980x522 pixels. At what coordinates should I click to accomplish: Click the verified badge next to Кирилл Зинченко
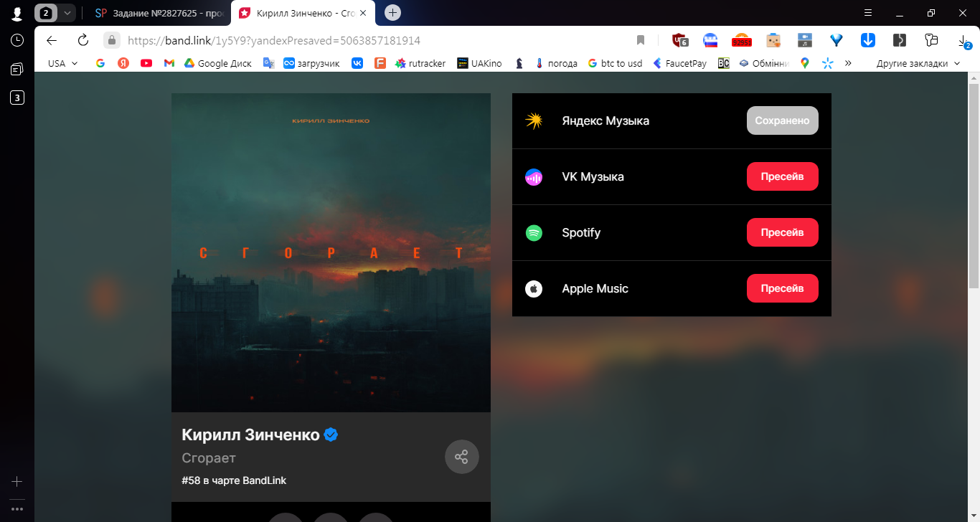[x=331, y=434]
